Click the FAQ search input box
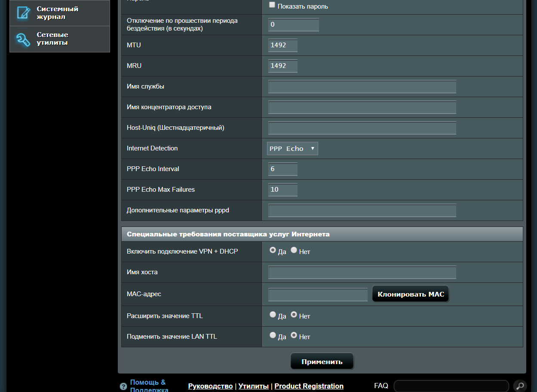 [451, 386]
